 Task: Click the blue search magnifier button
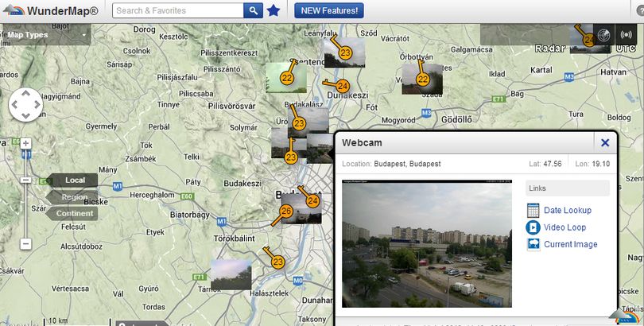253,10
